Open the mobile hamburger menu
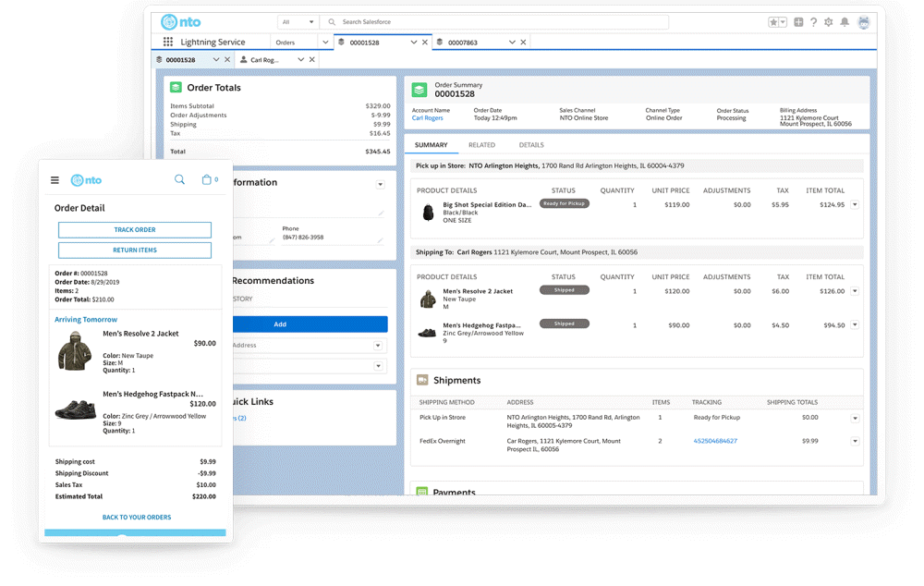Image resolution: width=924 pixels, height=586 pixels. (55, 180)
